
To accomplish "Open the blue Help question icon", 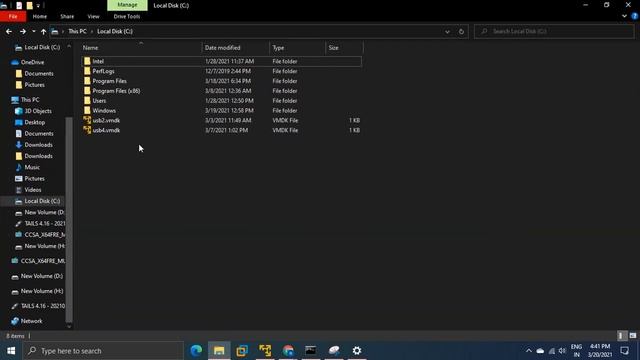I will tap(635, 16).
